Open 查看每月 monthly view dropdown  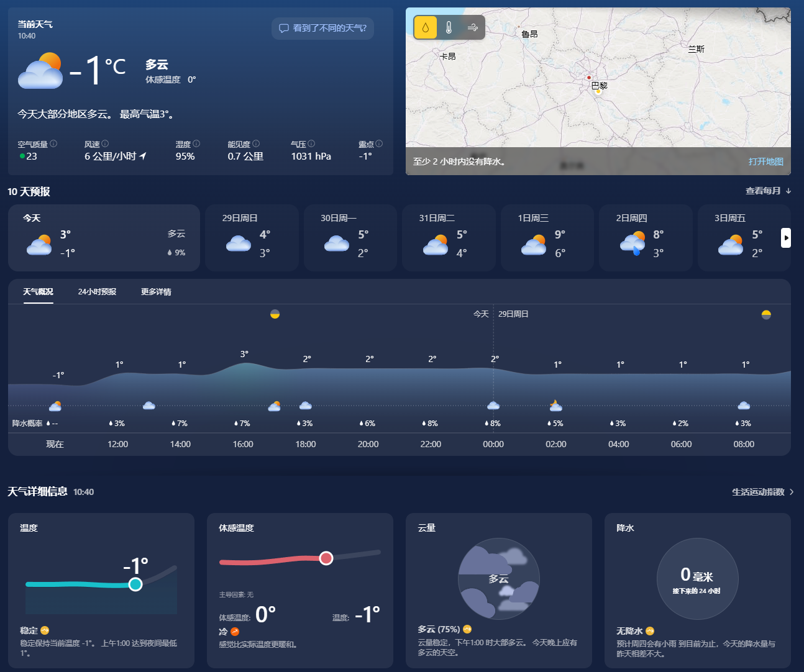click(769, 191)
